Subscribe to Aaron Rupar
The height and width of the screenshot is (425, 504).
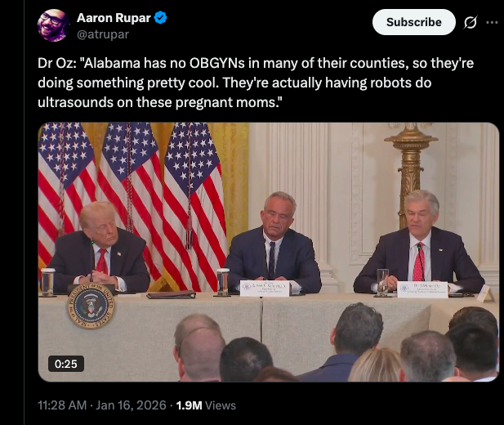413,22
